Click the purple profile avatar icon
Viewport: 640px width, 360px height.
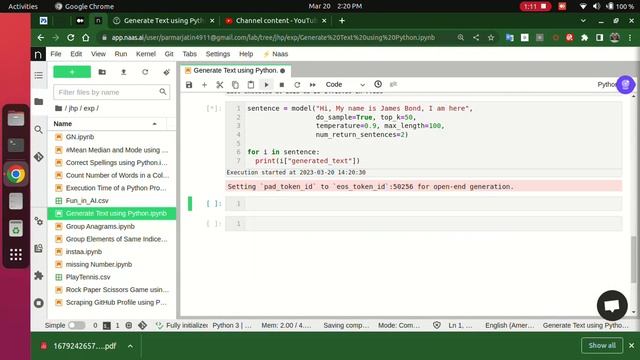pos(625,84)
